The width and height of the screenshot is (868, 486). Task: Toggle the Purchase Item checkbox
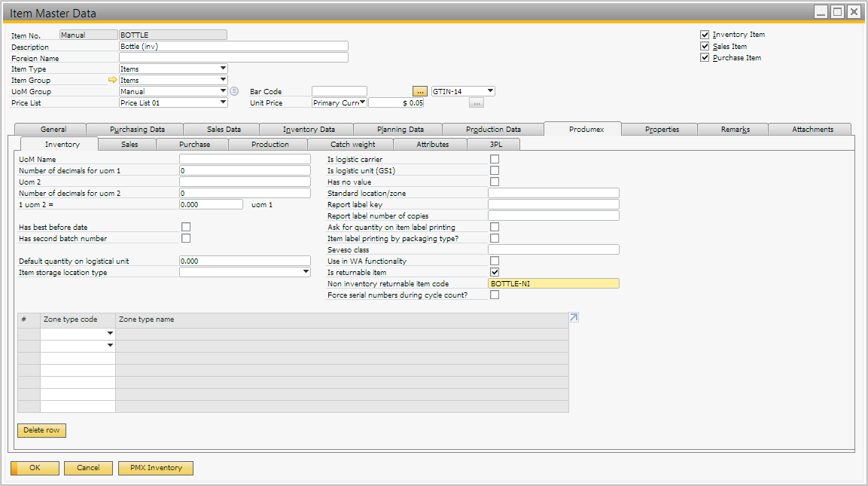pyautogui.click(x=705, y=57)
